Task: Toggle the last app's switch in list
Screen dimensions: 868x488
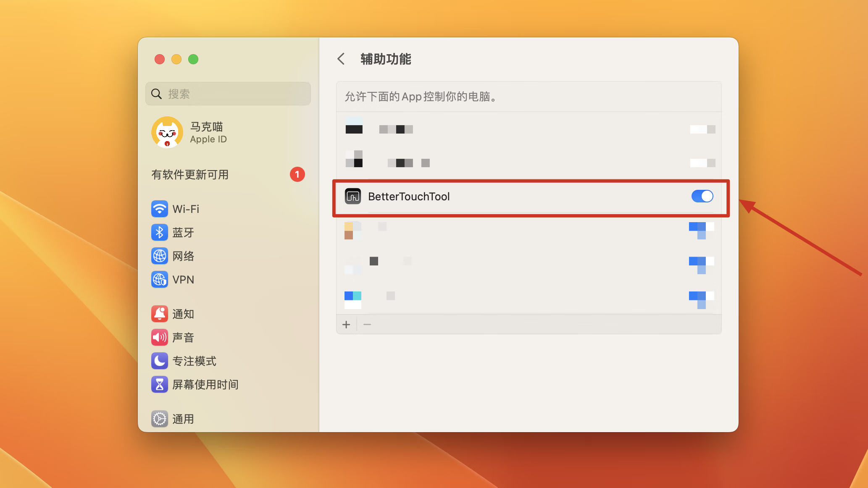Action: tap(701, 299)
